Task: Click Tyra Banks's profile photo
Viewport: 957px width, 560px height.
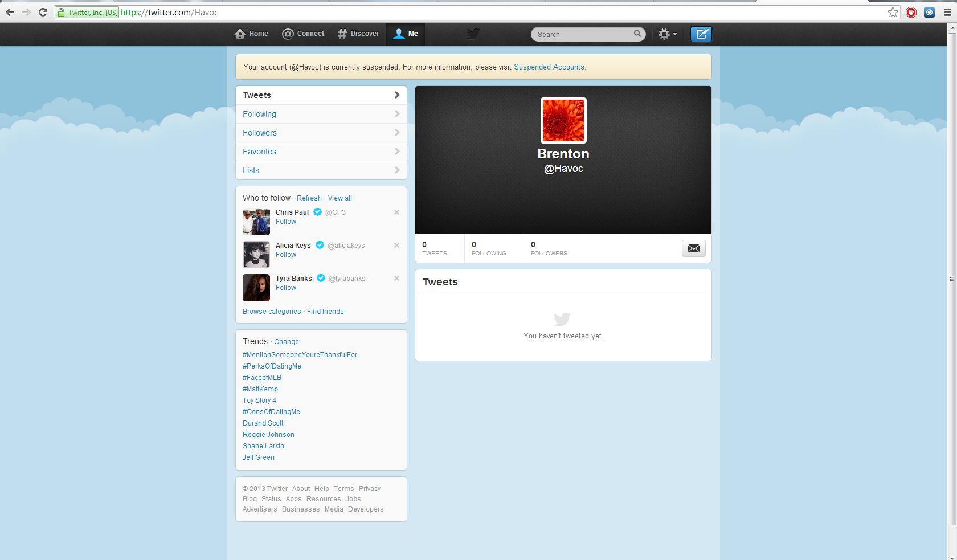Action: pos(256,288)
